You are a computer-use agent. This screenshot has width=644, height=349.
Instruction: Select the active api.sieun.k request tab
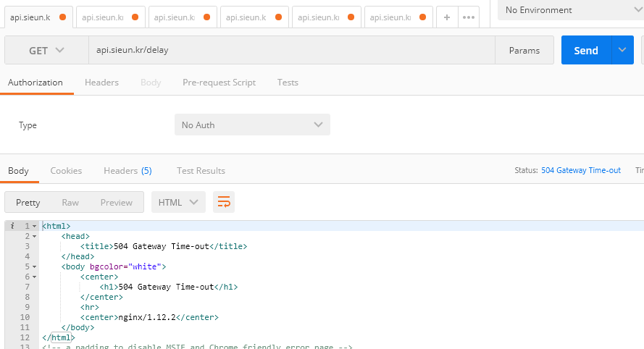click(38, 17)
